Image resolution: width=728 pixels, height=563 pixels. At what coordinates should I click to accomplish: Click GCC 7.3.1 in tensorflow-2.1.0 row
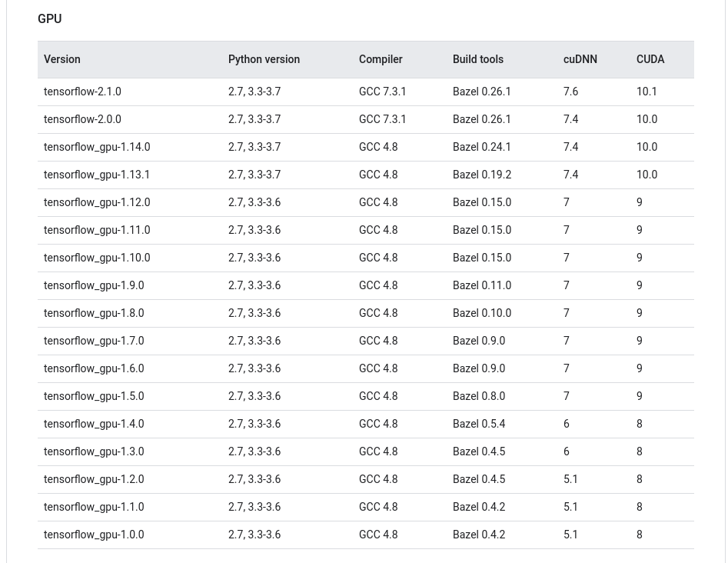click(382, 92)
